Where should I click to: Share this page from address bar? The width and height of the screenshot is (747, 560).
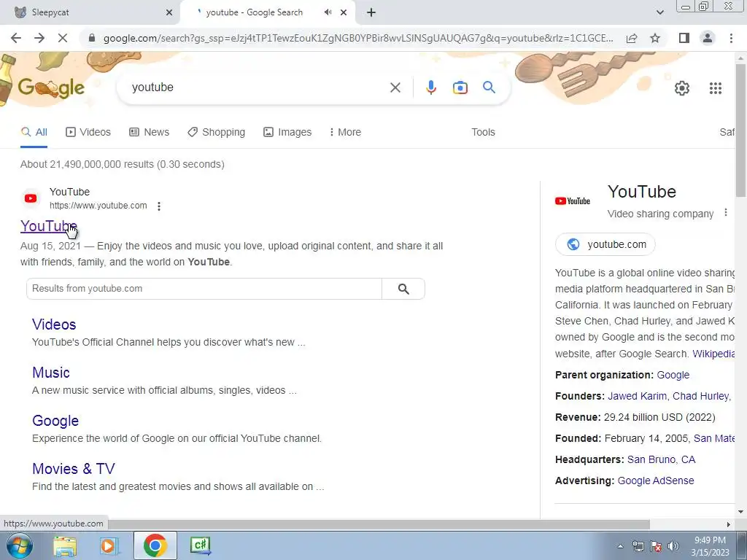tap(632, 38)
